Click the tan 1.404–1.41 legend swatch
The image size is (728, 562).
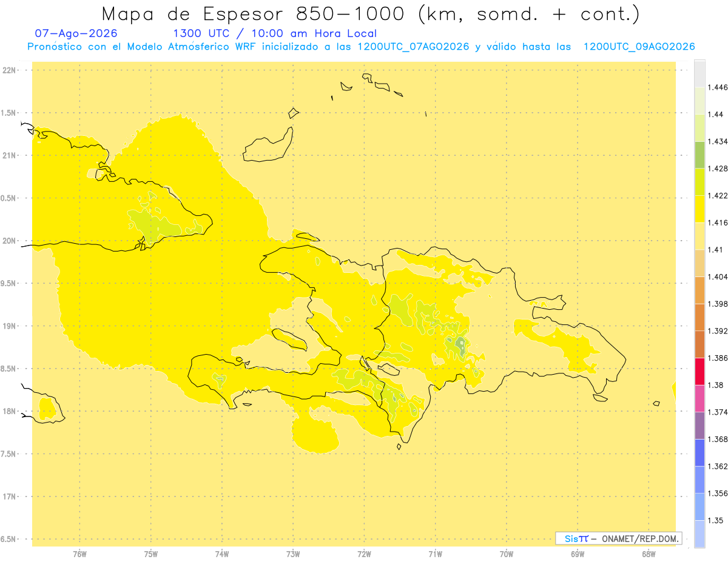click(699, 263)
